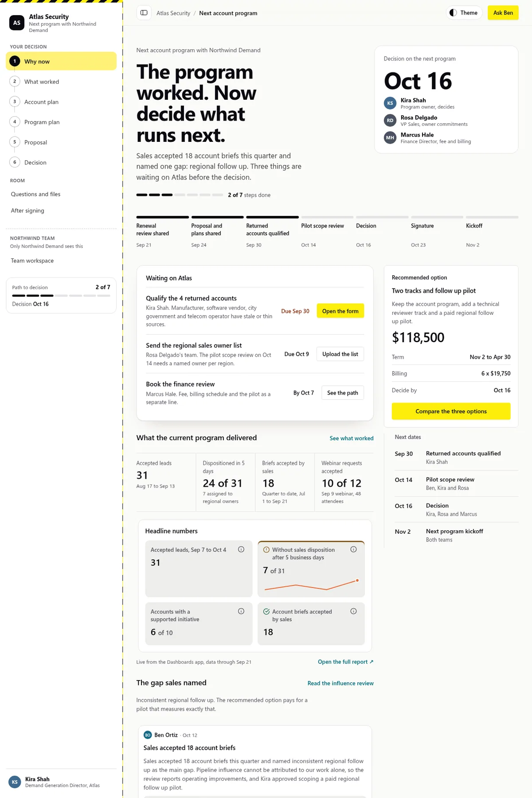Click Qualify the 4 returned accounts heading
Viewport: 532px width, 798px height.
click(191, 298)
